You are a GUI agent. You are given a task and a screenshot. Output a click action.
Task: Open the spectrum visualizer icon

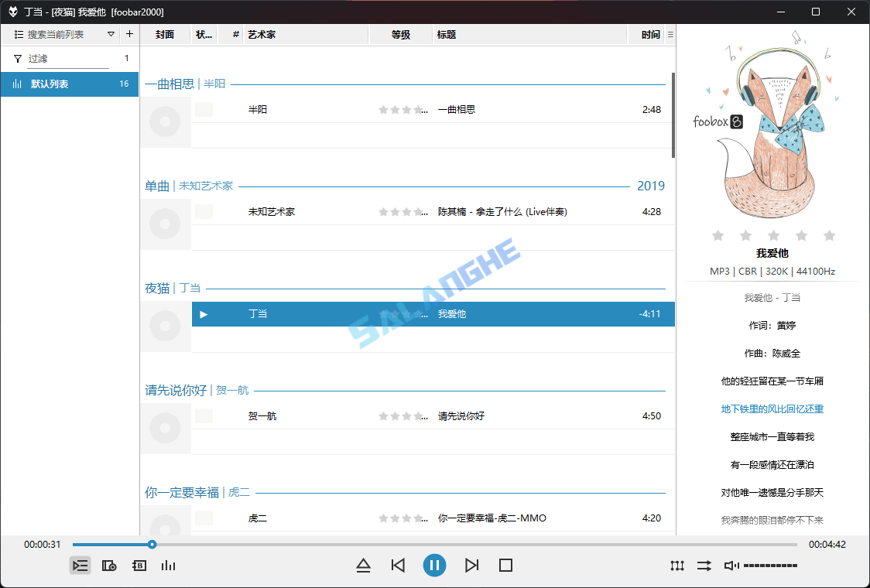(x=169, y=566)
